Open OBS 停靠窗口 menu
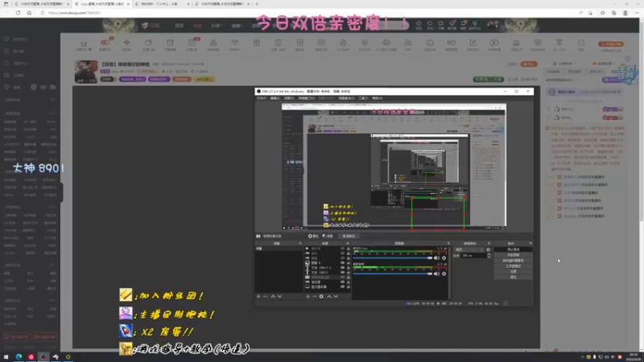The width and height of the screenshot is (644, 362). point(307,98)
